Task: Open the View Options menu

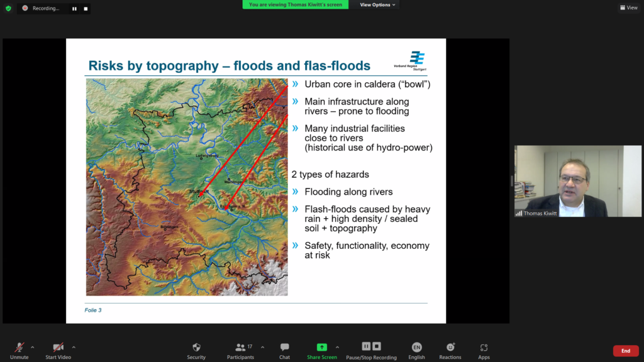Action: click(377, 5)
